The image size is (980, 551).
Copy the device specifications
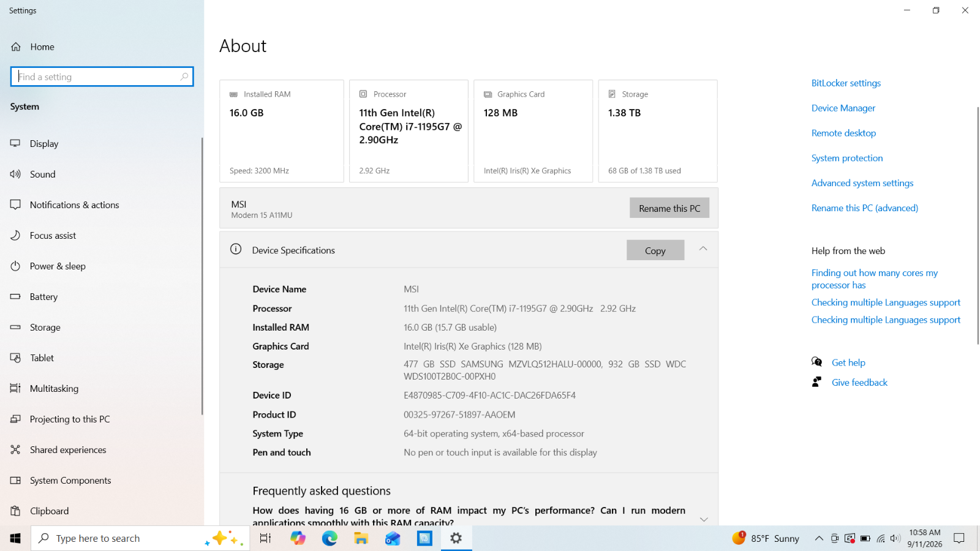click(655, 250)
